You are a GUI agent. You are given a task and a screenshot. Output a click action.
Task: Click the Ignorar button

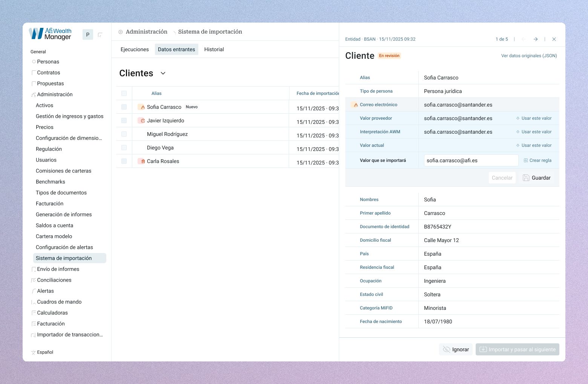(x=455, y=349)
